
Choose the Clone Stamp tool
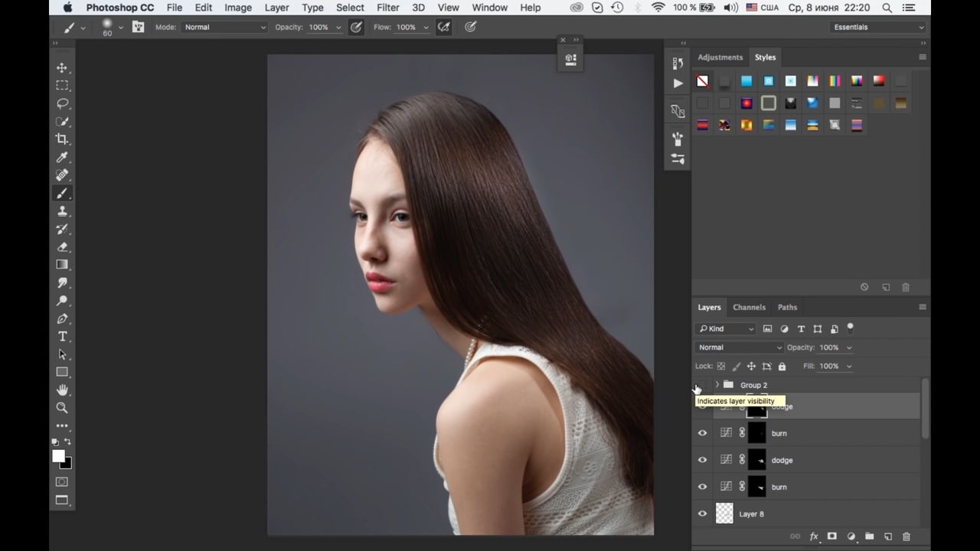click(62, 211)
